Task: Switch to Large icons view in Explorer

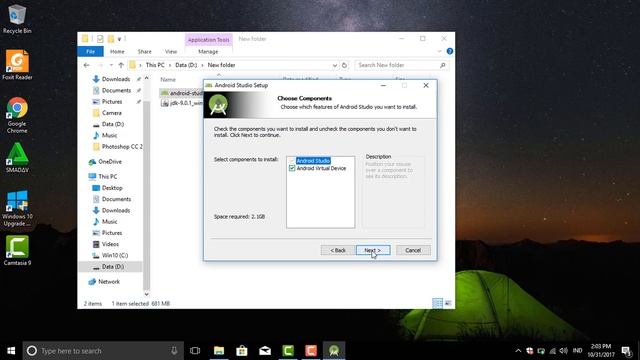Action: pyautogui.click(x=448, y=303)
